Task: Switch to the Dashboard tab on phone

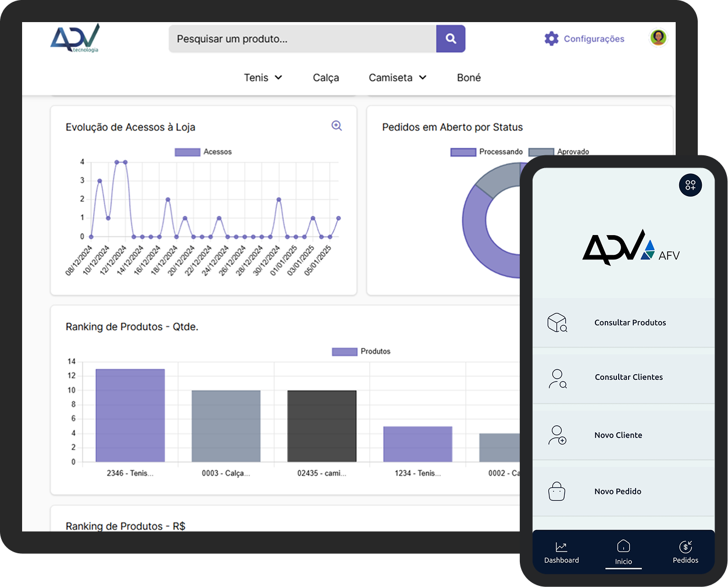Action: [561, 552]
